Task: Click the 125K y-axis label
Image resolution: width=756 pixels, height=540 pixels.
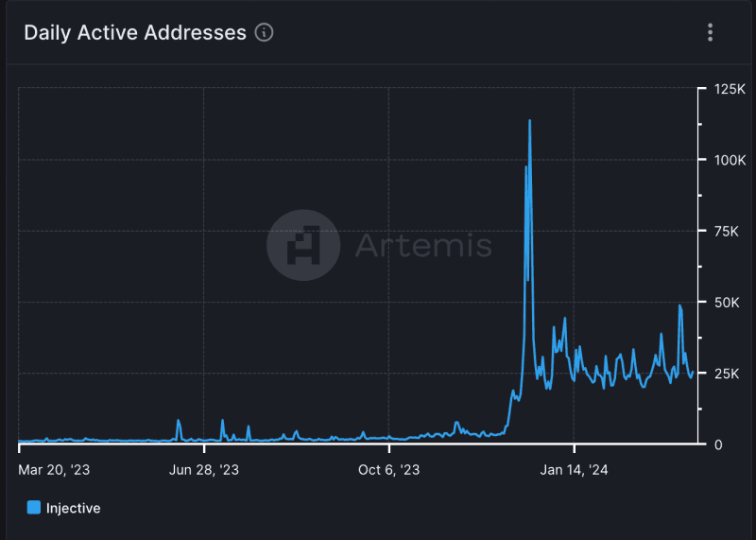Action: [730, 89]
